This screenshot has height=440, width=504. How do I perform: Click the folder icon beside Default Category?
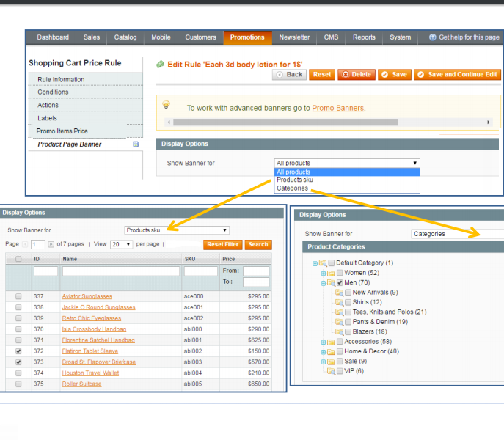[322, 263]
